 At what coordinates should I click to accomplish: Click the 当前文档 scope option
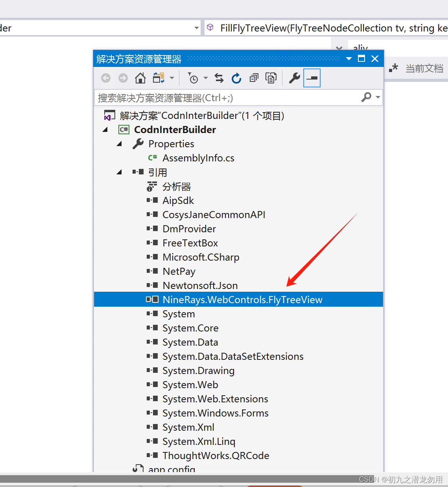(x=424, y=69)
